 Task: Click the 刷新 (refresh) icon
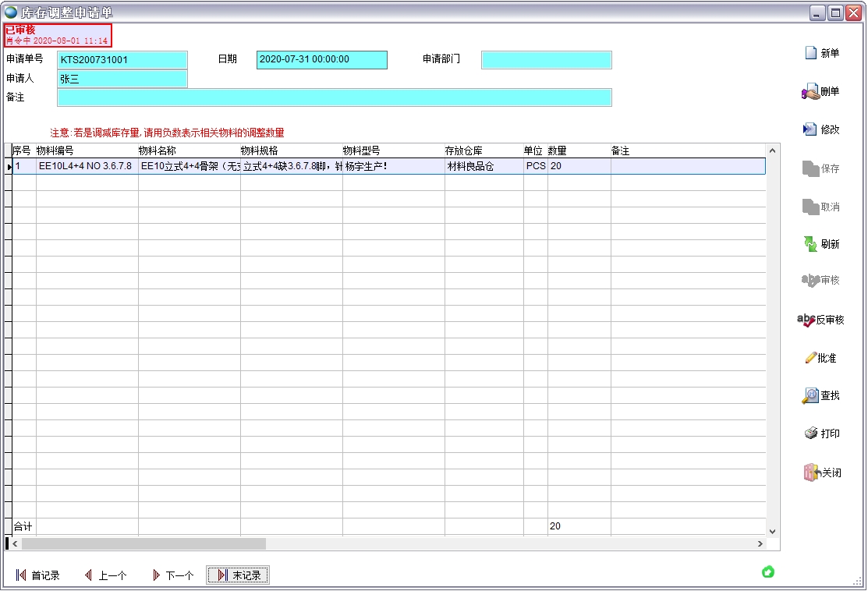pos(810,244)
